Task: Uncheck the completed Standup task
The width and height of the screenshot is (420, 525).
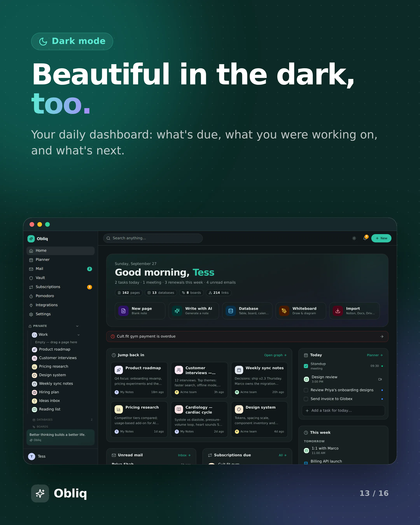Action: (x=306, y=366)
